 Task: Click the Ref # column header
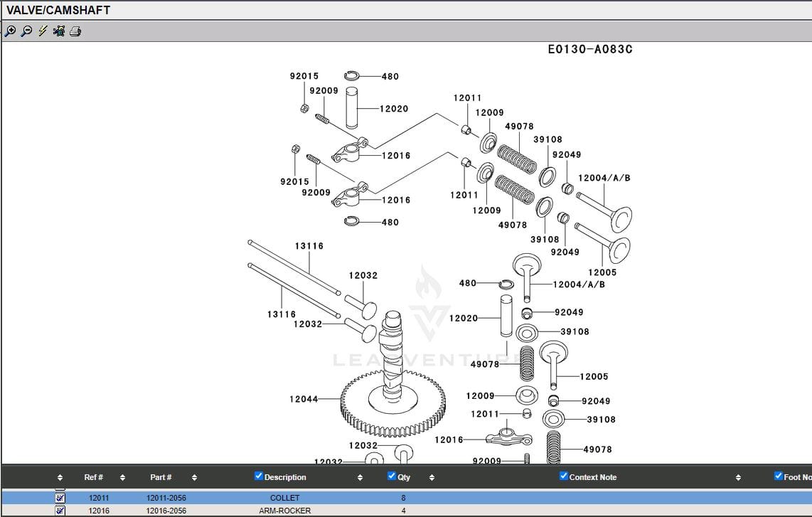94,477
